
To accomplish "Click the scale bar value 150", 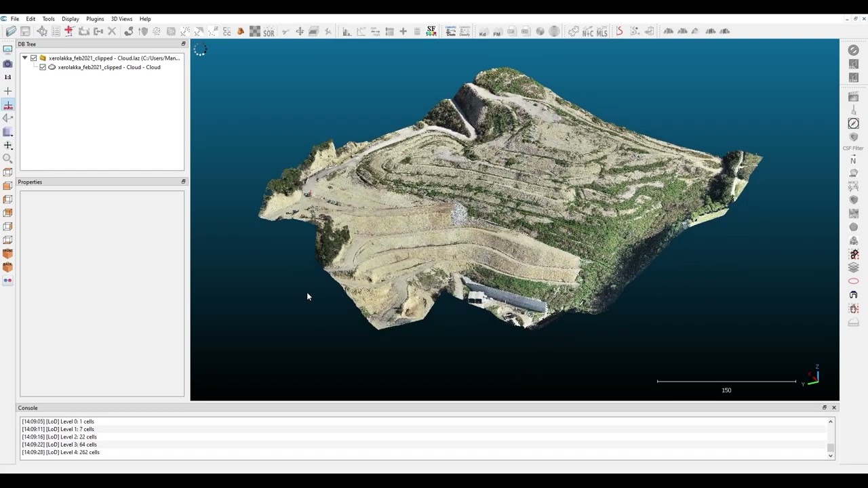I will click(x=726, y=390).
